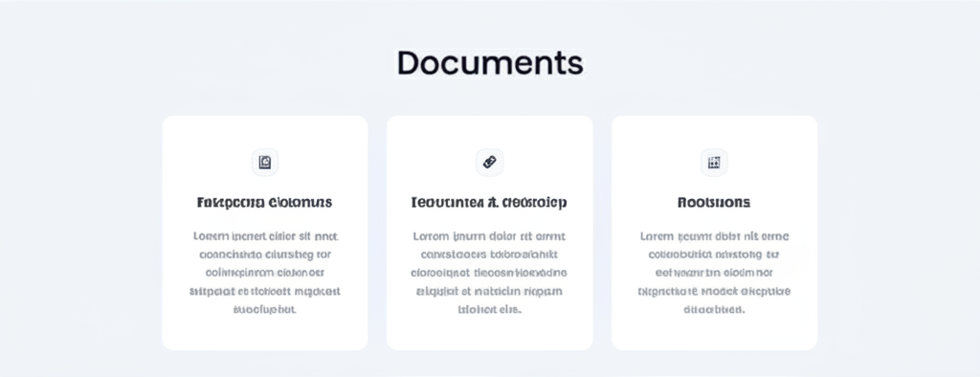The width and height of the screenshot is (980, 377).
Task: Click the final line ending 'elis.' in middle card
Action: [489, 309]
